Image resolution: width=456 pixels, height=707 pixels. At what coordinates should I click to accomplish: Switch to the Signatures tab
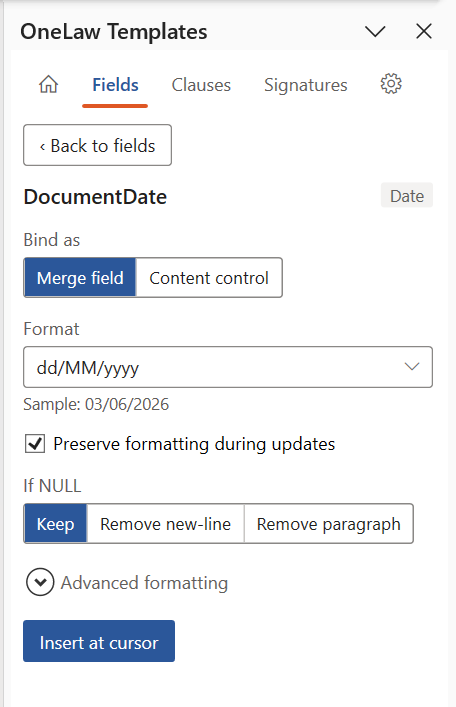[x=306, y=85]
